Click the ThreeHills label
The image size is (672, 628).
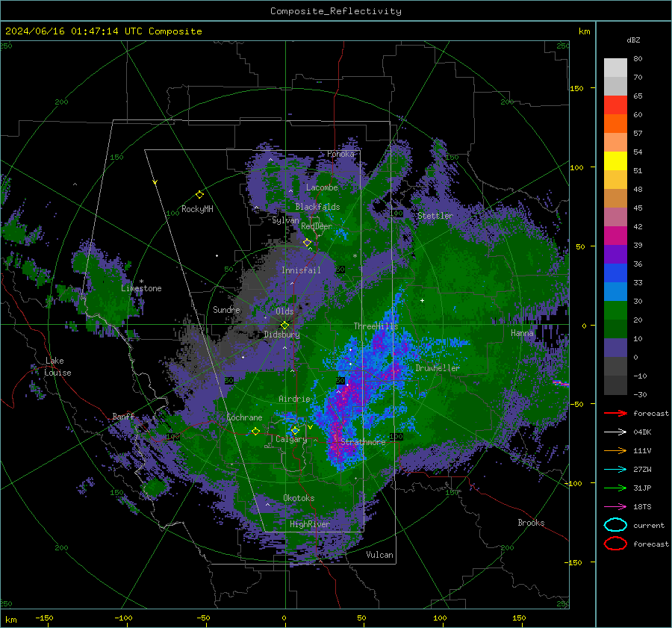tap(376, 326)
